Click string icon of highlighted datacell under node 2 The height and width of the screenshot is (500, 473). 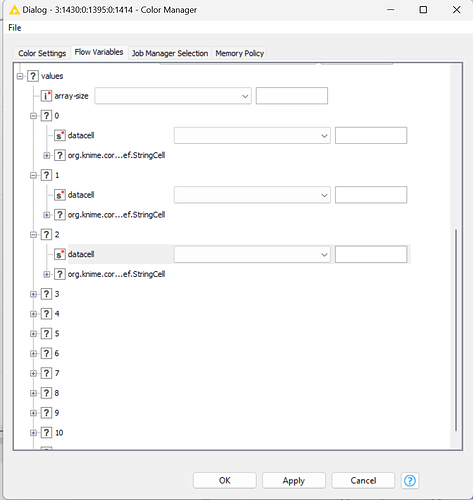point(60,254)
